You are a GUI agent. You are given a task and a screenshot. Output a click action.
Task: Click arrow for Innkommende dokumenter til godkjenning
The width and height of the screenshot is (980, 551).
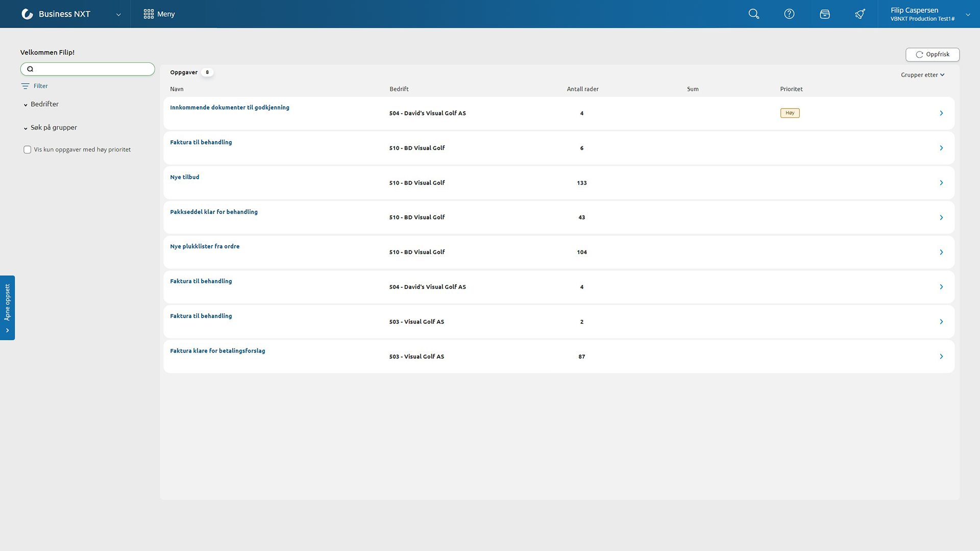[x=941, y=113]
